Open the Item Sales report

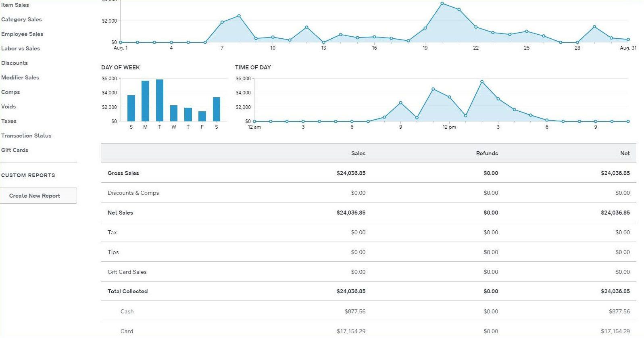15,5
